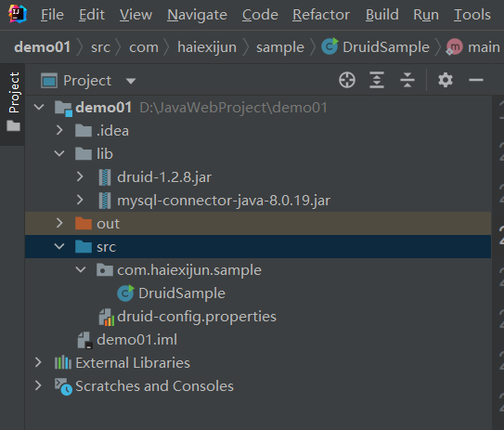Click DruidSample text in the breadcrumb
Screen dimensions: 504x430
(x=386, y=47)
